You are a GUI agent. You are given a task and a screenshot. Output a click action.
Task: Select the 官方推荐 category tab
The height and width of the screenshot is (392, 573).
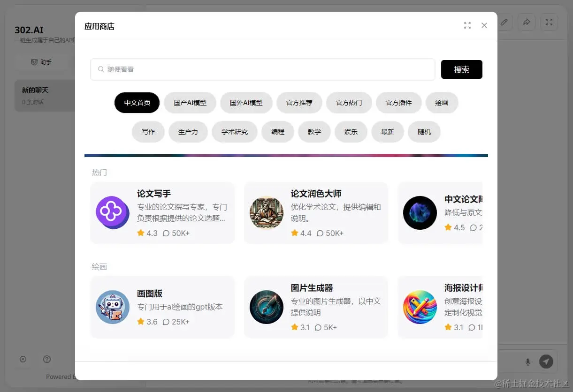click(x=299, y=103)
